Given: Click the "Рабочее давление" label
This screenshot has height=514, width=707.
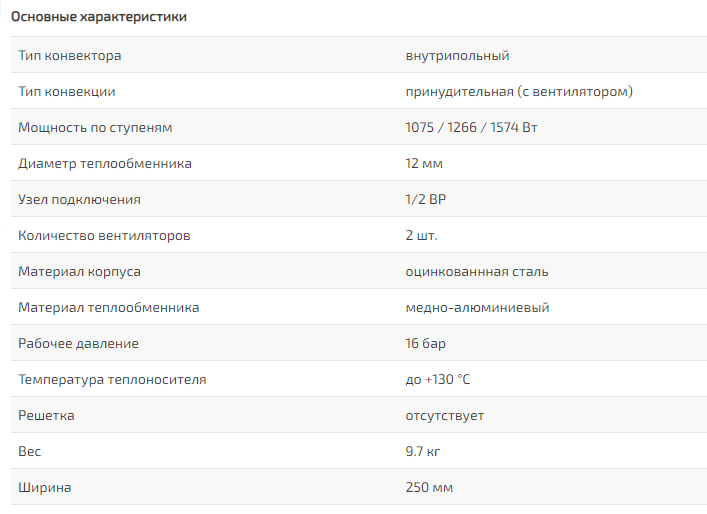Looking at the screenshot, I should [79, 344].
